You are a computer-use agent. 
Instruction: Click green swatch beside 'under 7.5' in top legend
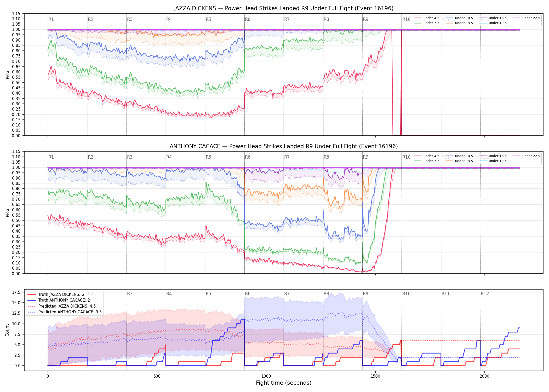(418, 23)
